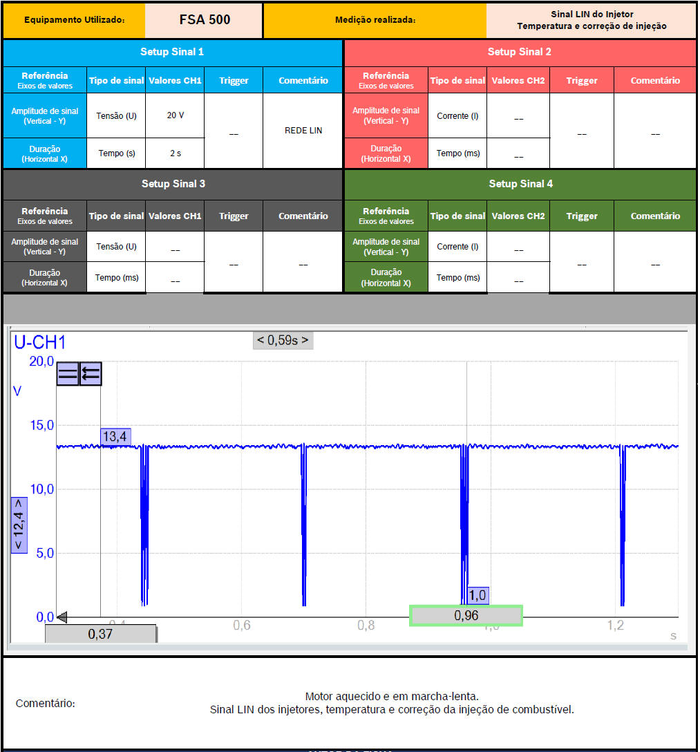Click the Setup Sinal 1 header
Image resolution: width=700 pixels, height=752 pixels.
pos(172,52)
